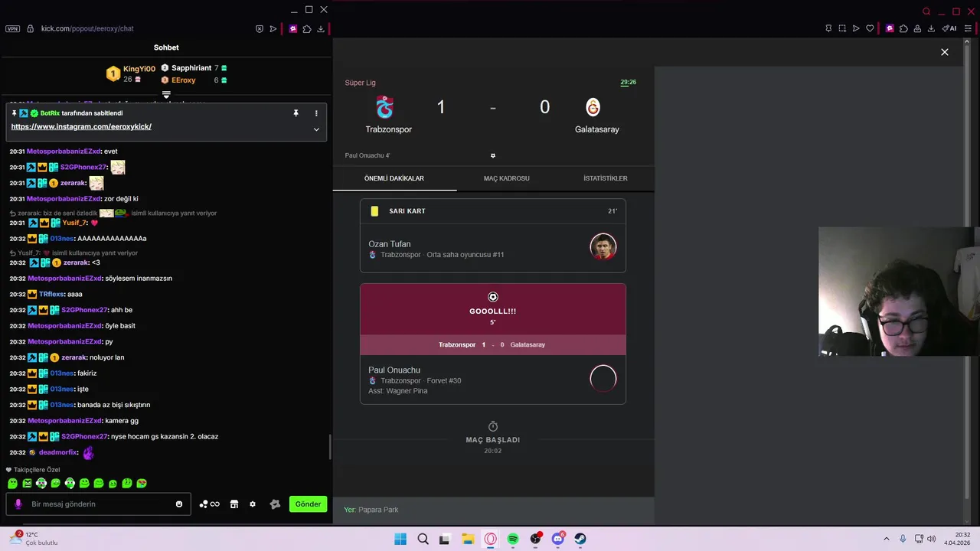Click the VPN badge in chat window address bar

pyautogui.click(x=12, y=28)
